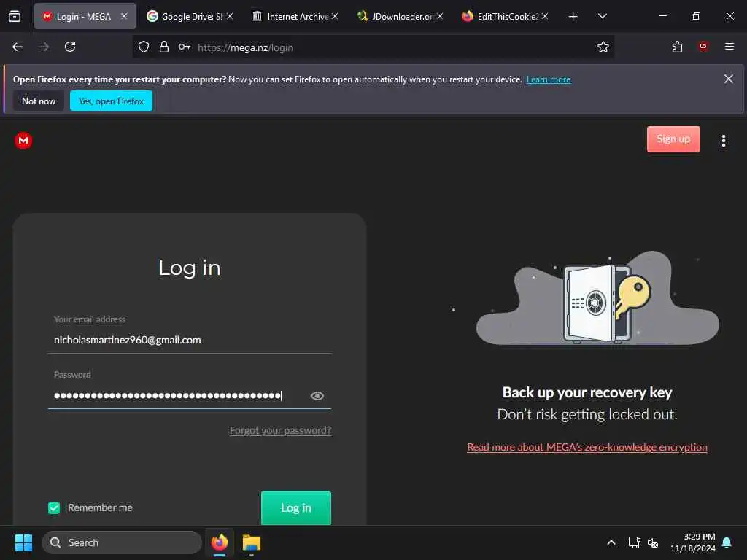The image size is (747, 560).
Task: Open the Learn more link
Action: [x=549, y=79]
